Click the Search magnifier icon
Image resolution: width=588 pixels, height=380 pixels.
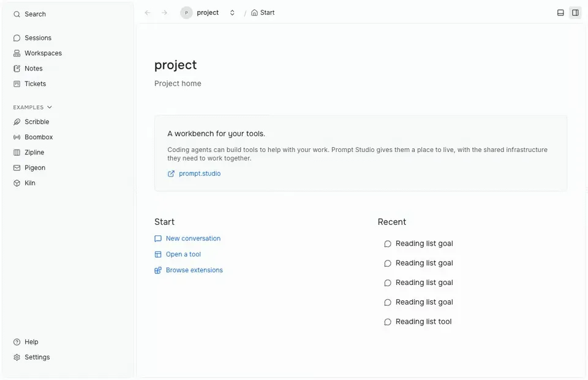coord(17,14)
